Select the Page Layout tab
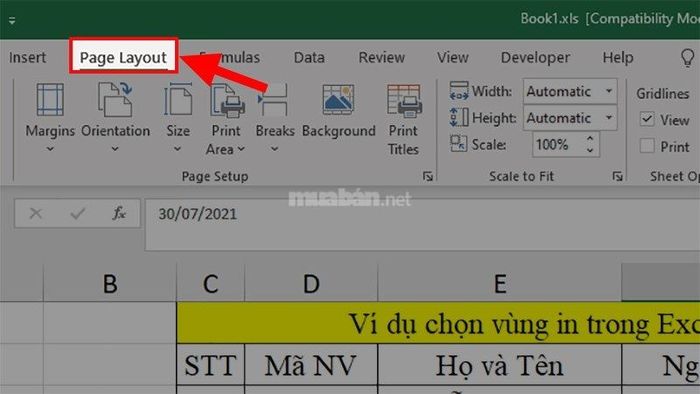 [x=123, y=58]
